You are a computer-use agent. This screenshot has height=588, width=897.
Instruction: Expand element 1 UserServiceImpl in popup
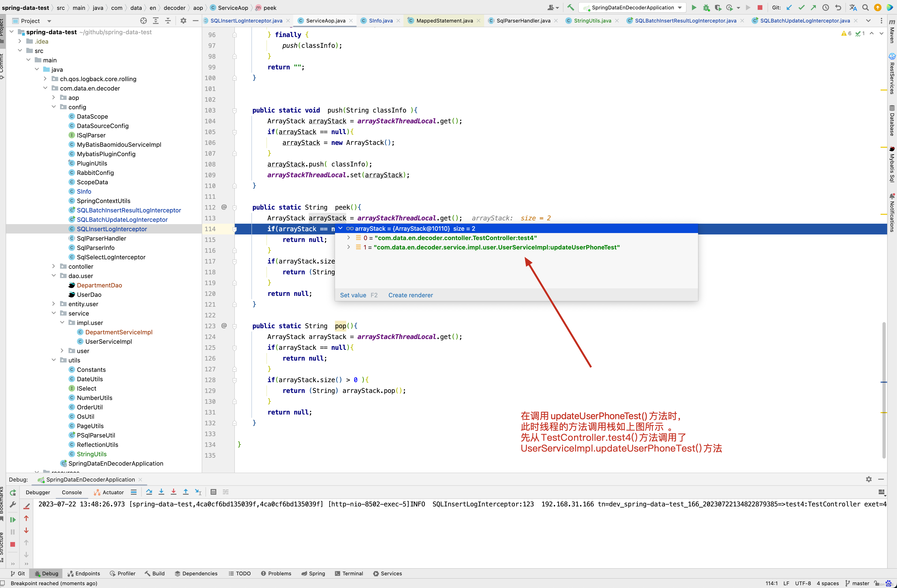pyautogui.click(x=349, y=247)
